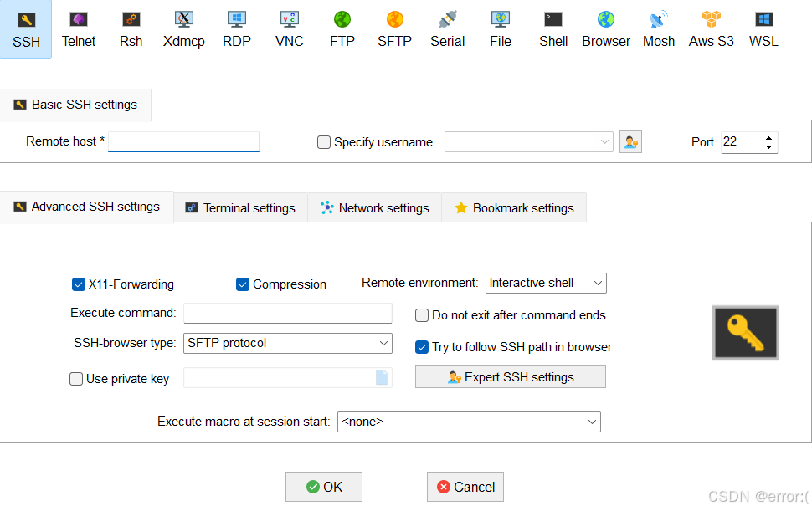Select the Aws S3 session type
Screen dimensions: 812x511
click(x=711, y=29)
